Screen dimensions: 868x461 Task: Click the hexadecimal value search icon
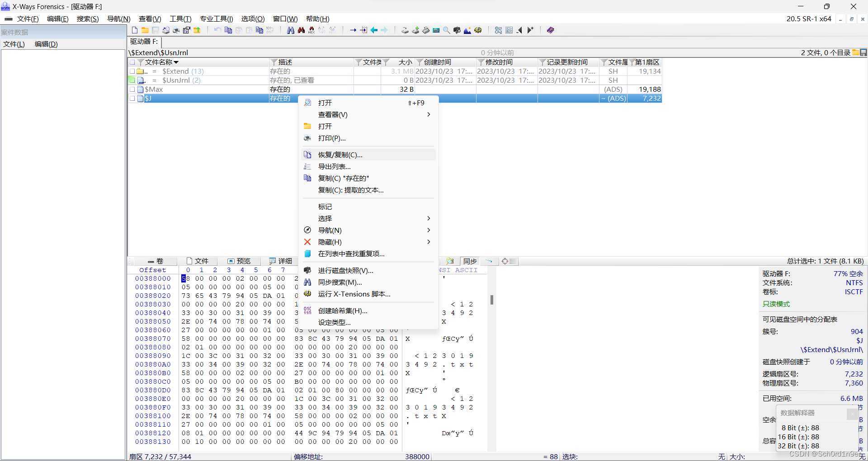point(311,30)
